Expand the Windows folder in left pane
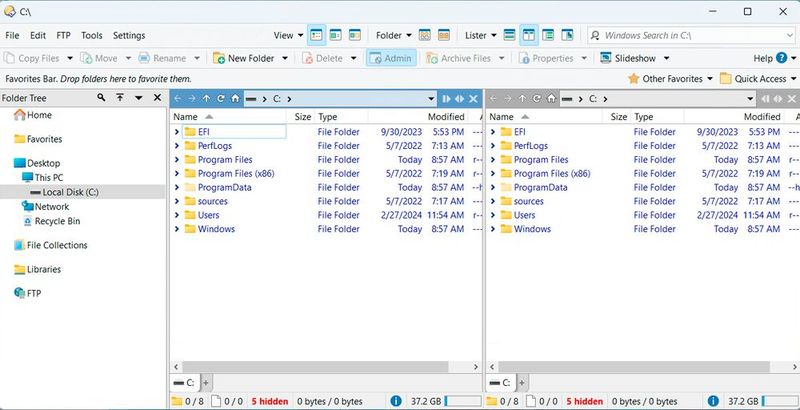The height and width of the screenshot is (410, 800). point(177,229)
